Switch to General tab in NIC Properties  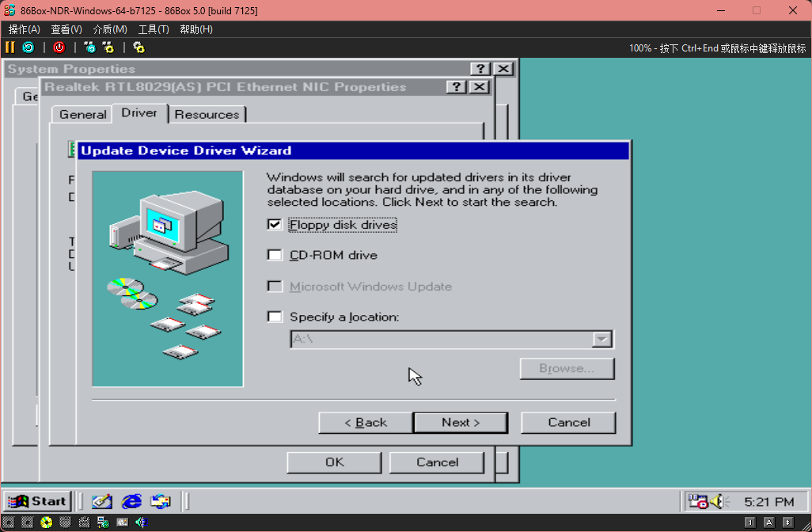point(82,115)
